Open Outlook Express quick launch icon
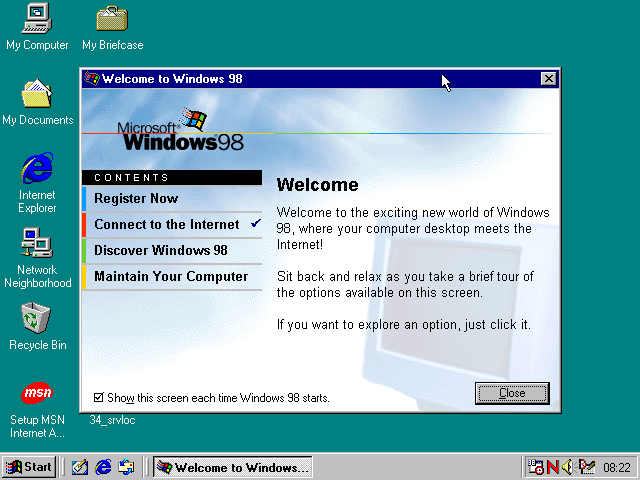This screenshot has width=640, height=480. (126, 467)
